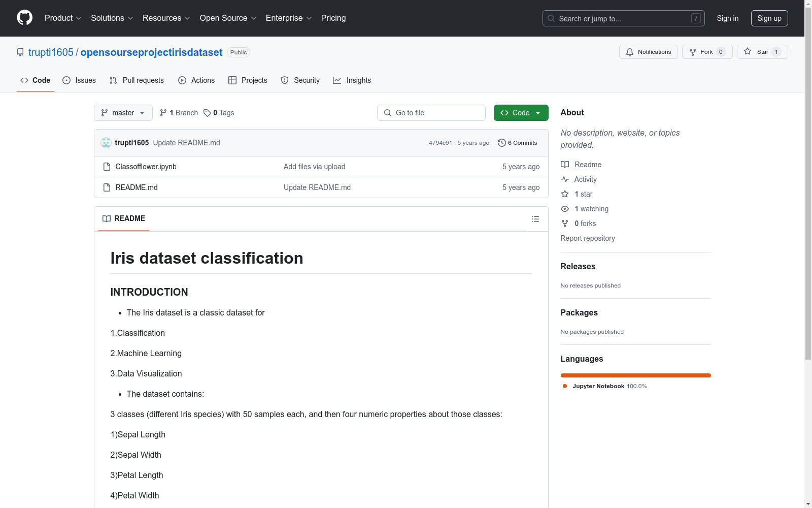Click the book icon next to README heading
Viewport: 812px width, 508px height.
[x=107, y=218]
